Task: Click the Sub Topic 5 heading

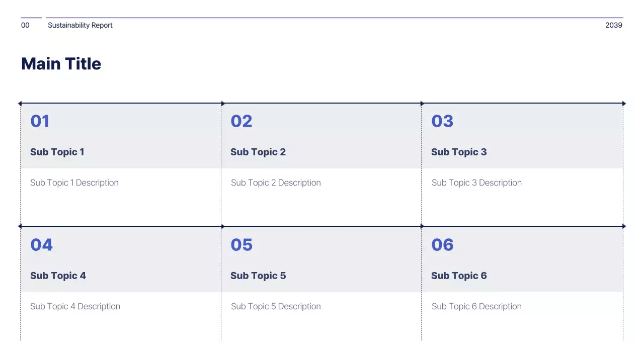Action: click(x=258, y=276)
